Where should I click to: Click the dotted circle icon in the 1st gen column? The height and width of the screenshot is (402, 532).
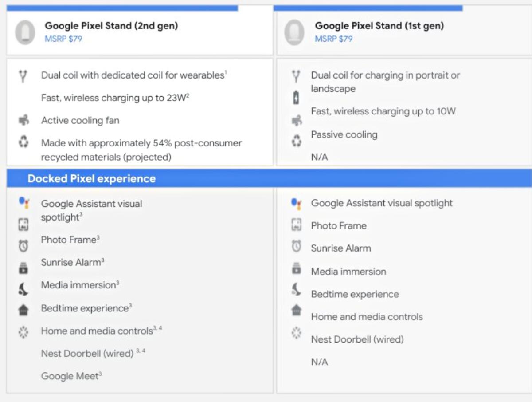pos(296,332)
